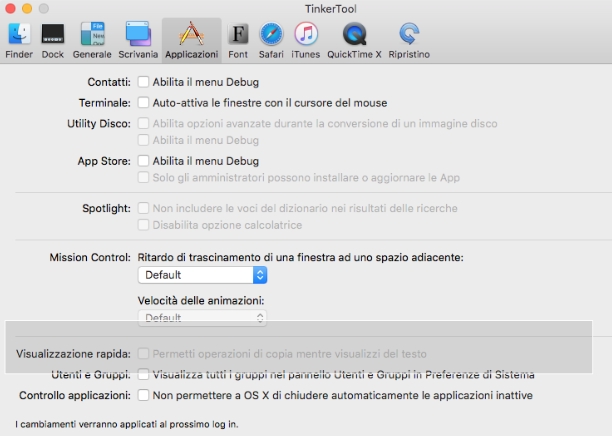Click the 'Contatti:' label
612x436 pixels.
109,82
